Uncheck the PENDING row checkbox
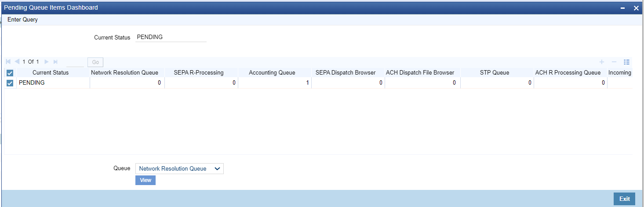This screenshot has height=207, width=644. [x=10, y=83]
